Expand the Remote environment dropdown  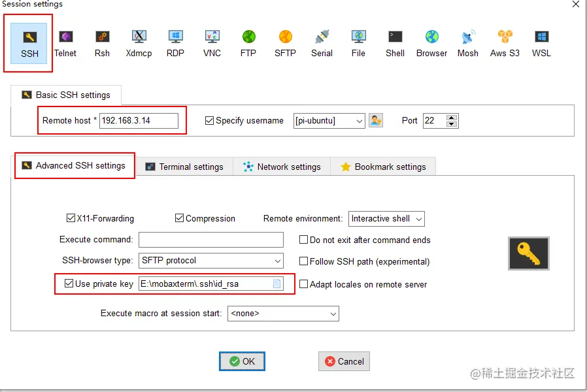[x=419, y=219]
